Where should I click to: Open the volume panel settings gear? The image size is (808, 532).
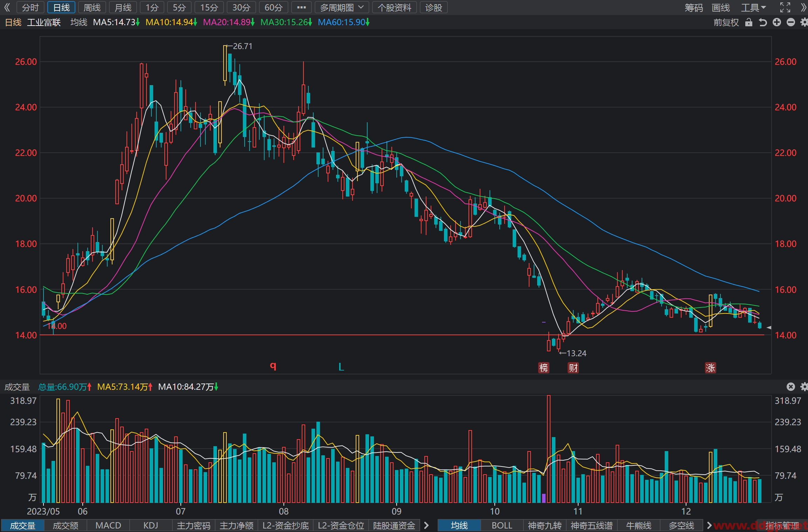(x=804, y=387)
